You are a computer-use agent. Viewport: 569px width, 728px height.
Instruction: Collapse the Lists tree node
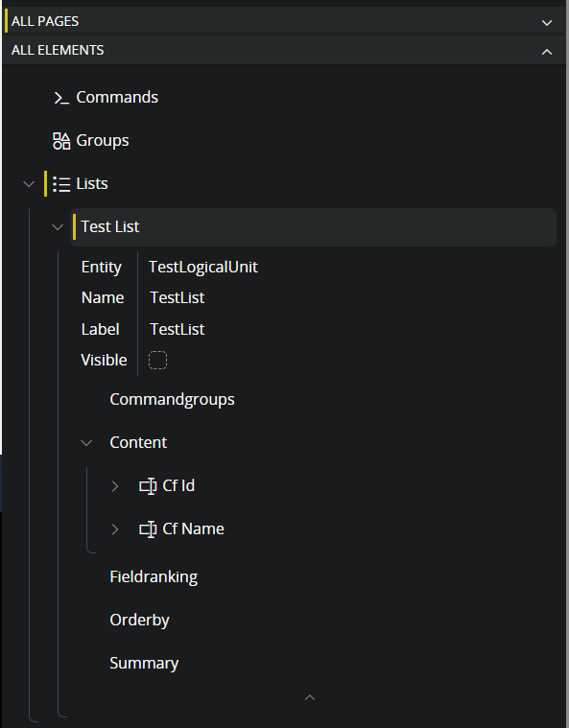[29, 184]
